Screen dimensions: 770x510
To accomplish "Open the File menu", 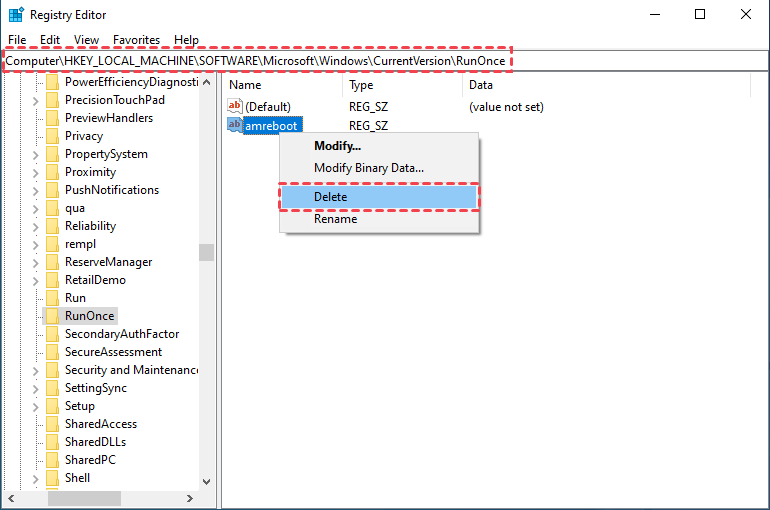I will 17,40.
